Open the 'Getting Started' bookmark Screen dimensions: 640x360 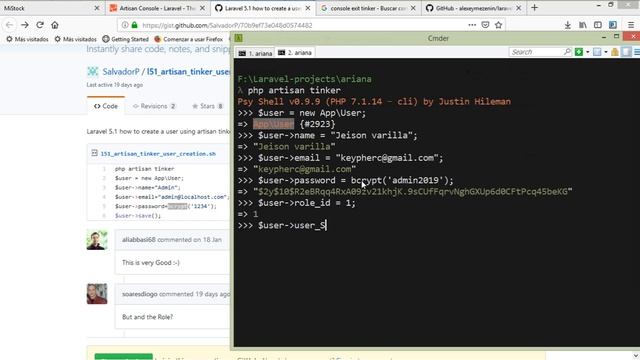click(x=125, y=39)
